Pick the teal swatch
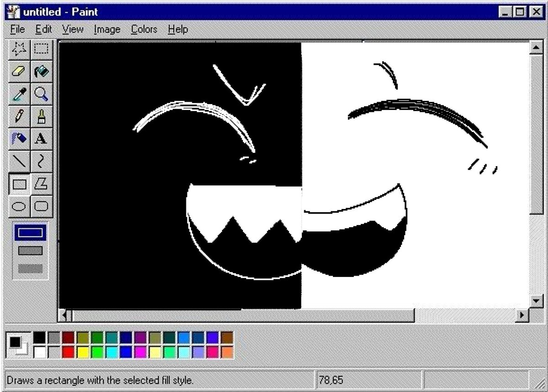This screenshot has width=548, height=392. point(112,338)
